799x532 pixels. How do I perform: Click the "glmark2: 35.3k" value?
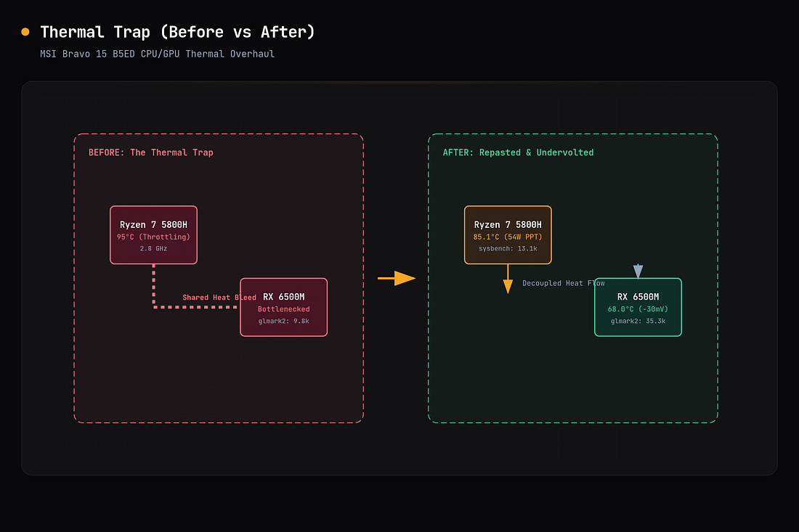pos(638,321)
